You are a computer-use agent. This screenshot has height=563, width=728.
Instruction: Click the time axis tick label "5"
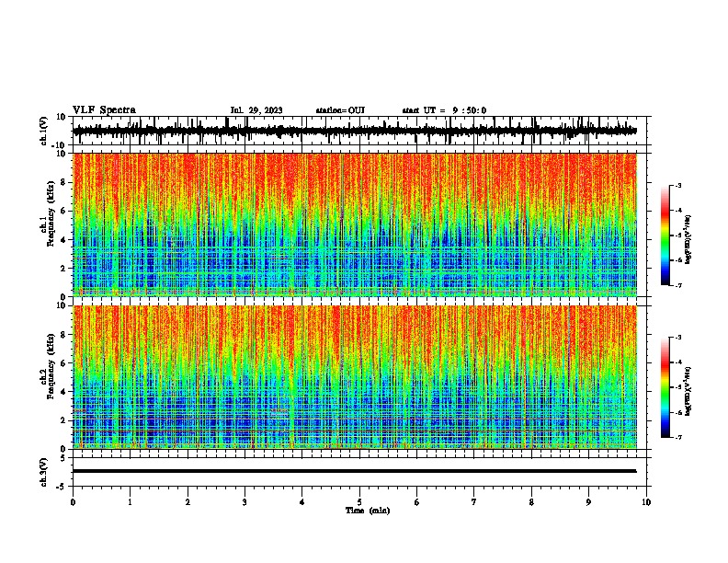coord(359,502)
